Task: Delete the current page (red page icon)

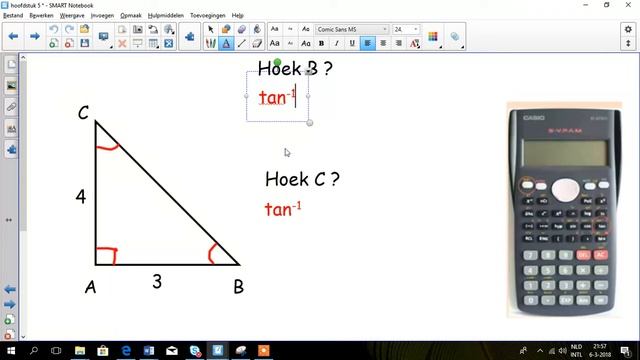Action: tap(69, 43)
